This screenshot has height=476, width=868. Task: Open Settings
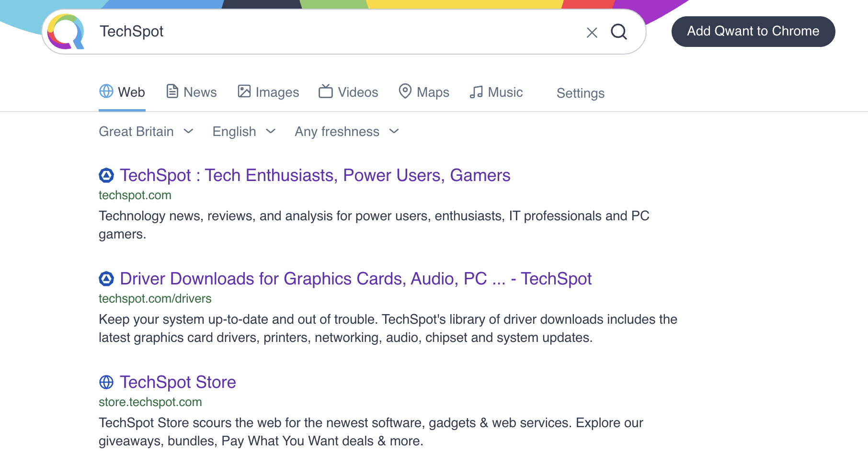click(581, 93)
